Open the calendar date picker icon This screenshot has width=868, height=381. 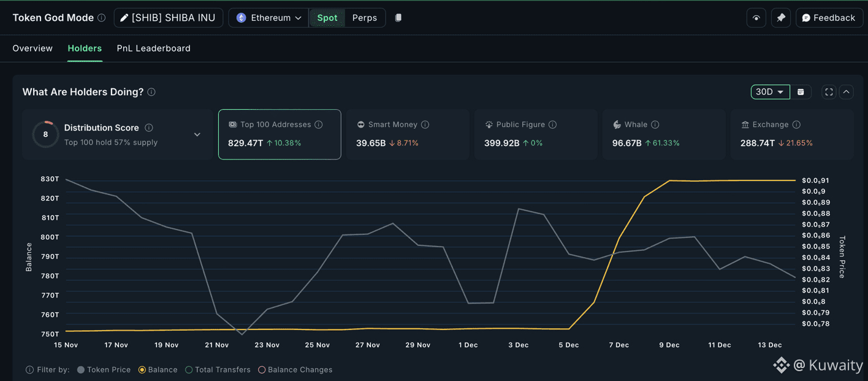coord(801,92)
